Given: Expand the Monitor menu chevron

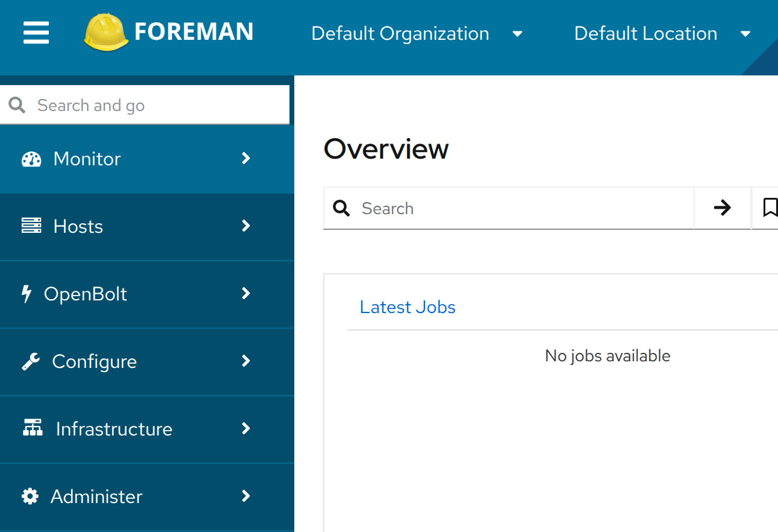Looking at the screenshot, I should coord(245,158).
